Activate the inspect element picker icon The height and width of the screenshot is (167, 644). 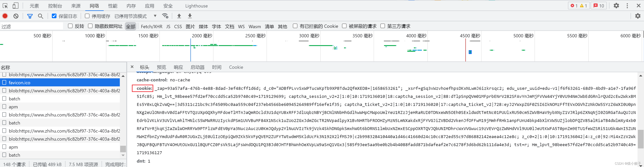point(5,6)
